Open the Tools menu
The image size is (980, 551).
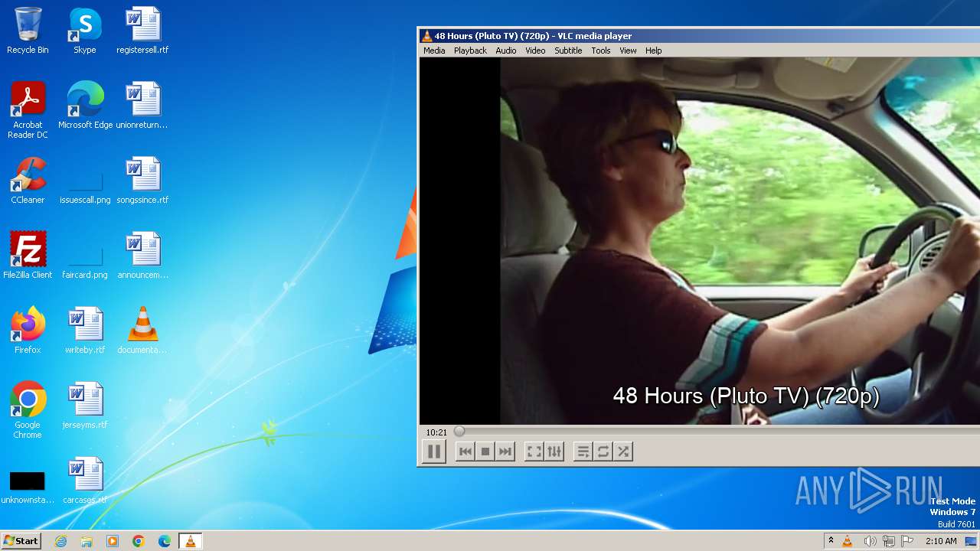[x=601, y=51]
